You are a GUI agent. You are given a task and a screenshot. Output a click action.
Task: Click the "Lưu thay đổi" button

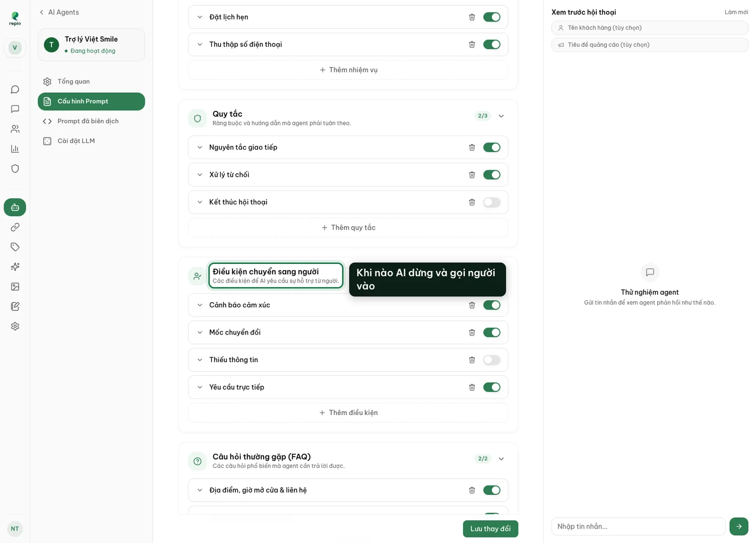tap(490, 529)
